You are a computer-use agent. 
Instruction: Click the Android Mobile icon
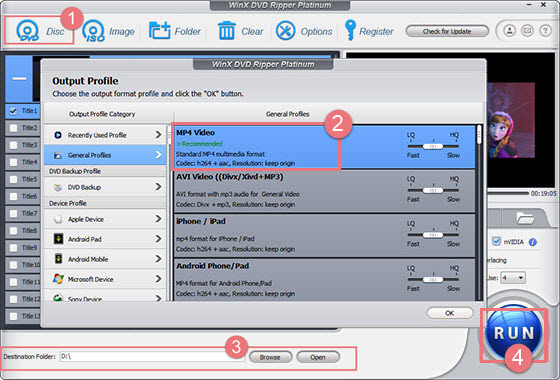[58, 259]
